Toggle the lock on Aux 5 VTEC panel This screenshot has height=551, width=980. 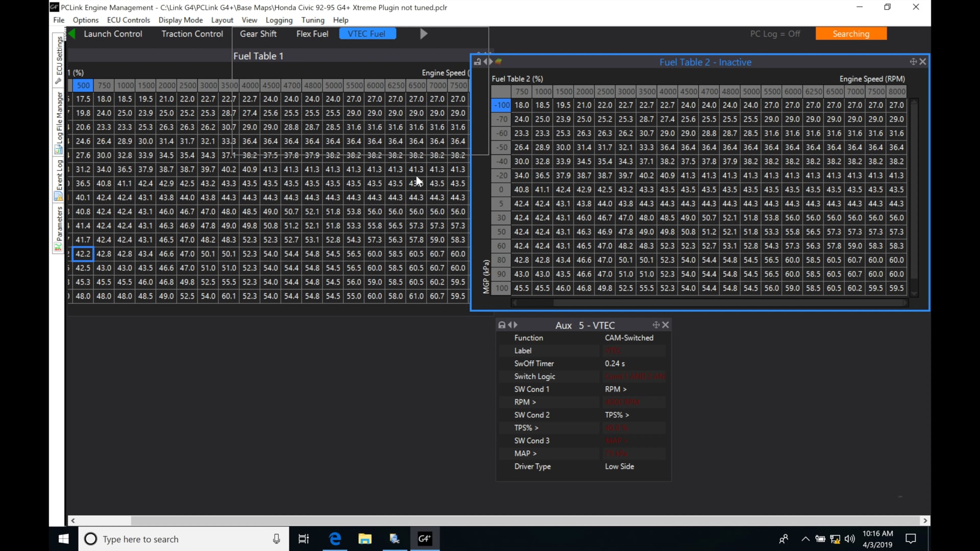502,325
